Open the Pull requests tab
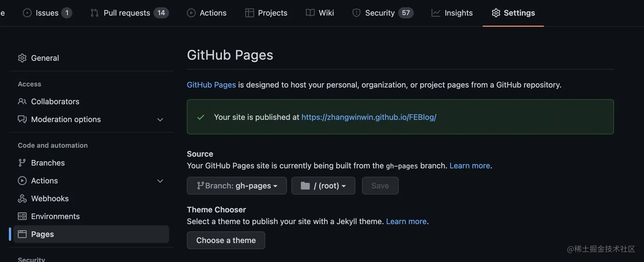The width and height of the screenshot is (644, 262). tap(129, 13)
